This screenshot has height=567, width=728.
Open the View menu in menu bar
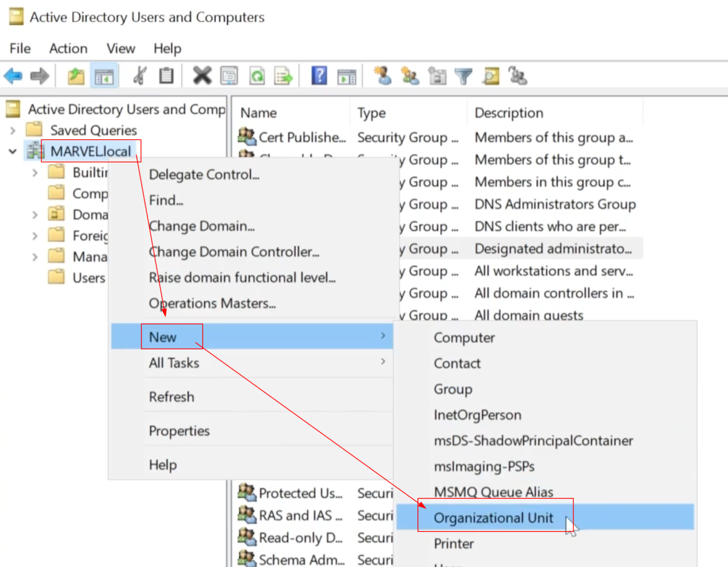tap(121, 49)
